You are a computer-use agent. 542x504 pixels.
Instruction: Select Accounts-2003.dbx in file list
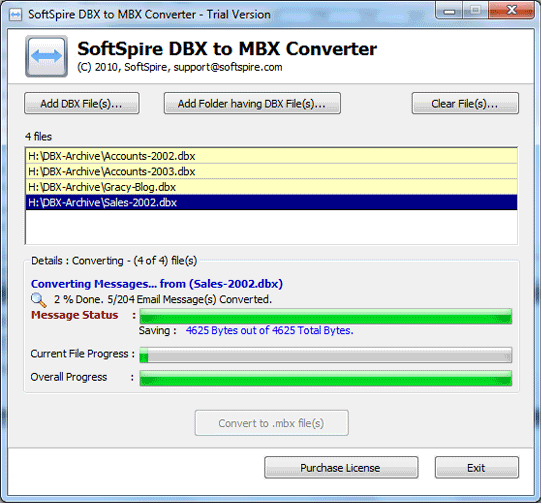coord(271,171)
